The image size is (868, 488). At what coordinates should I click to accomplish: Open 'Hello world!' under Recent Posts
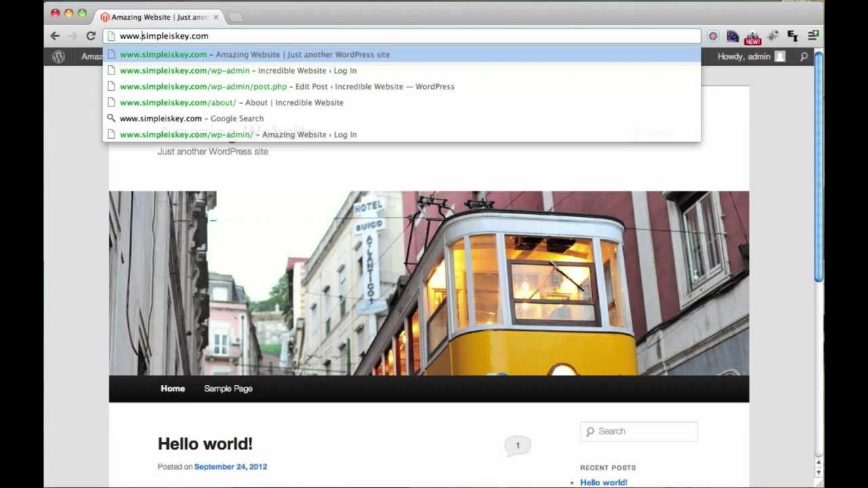604,483
